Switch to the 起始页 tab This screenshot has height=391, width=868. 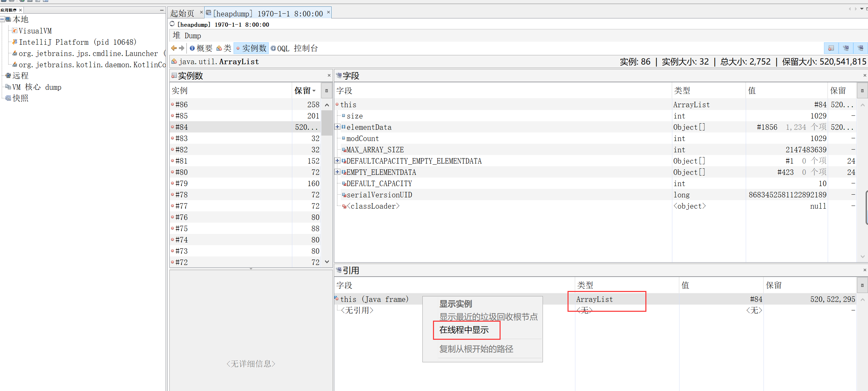point(182,13)
